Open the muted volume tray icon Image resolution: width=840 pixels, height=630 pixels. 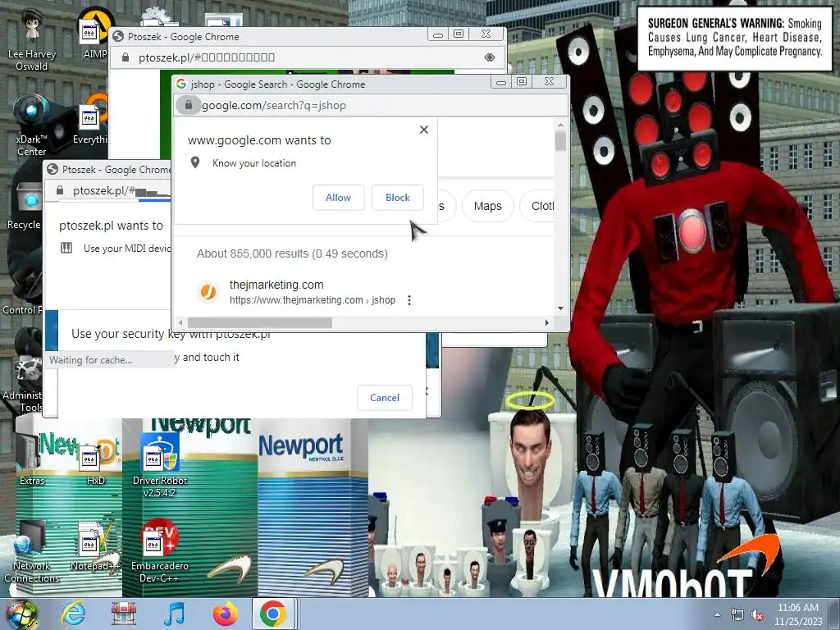pos(757,614)
